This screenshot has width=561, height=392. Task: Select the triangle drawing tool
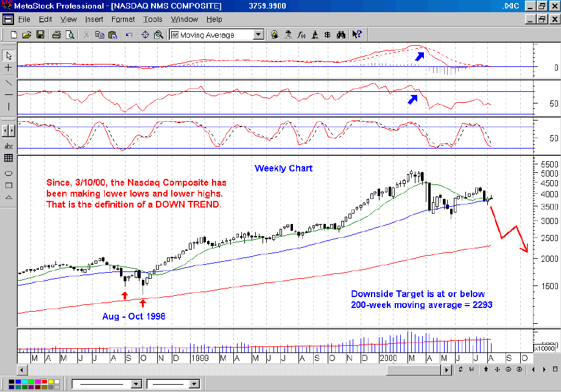(9, 197)
